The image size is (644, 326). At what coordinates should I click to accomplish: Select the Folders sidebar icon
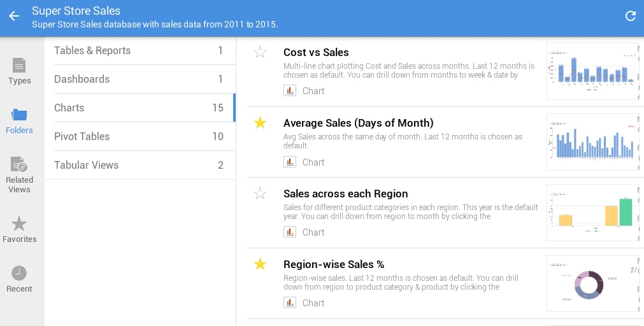(19, 120)
